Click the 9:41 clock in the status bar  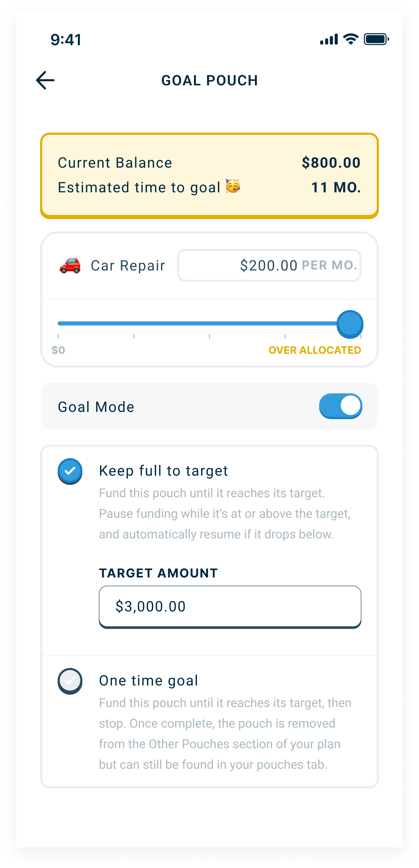tap(66, 40)
